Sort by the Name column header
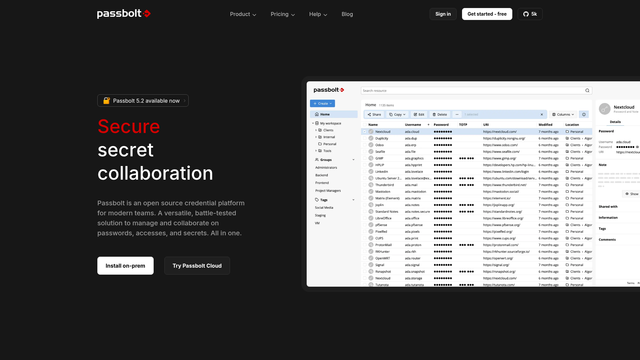Screen dimensions: 640x360 [x=373, y=124]
